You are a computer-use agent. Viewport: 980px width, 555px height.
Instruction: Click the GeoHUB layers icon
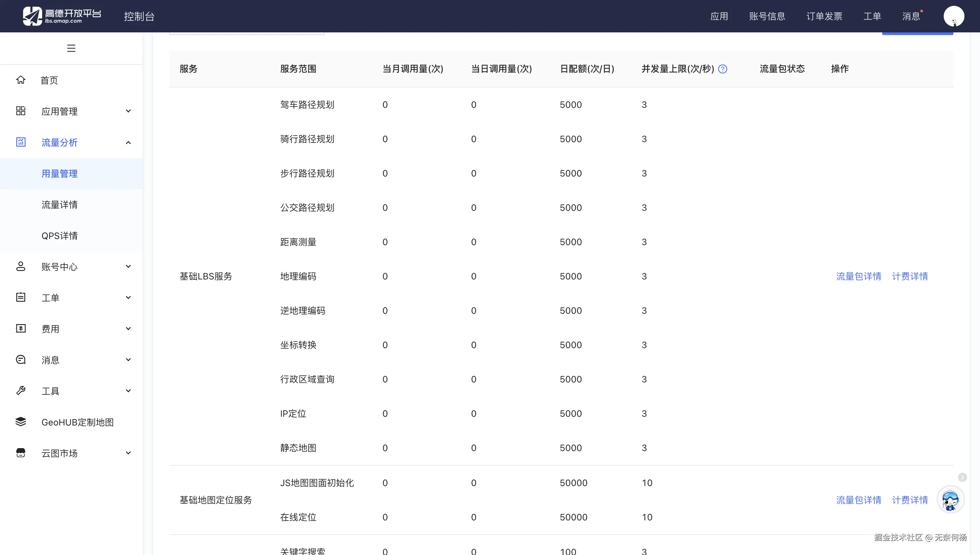pos(21,422)
